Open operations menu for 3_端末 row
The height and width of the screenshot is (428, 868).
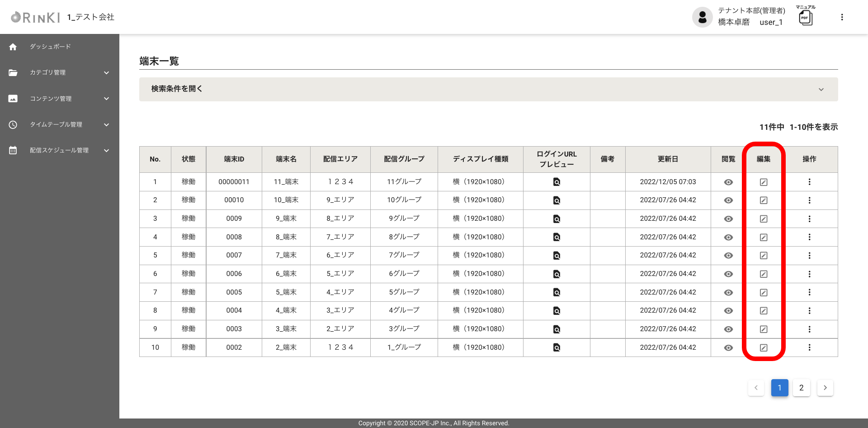click(x=809, y=329)
